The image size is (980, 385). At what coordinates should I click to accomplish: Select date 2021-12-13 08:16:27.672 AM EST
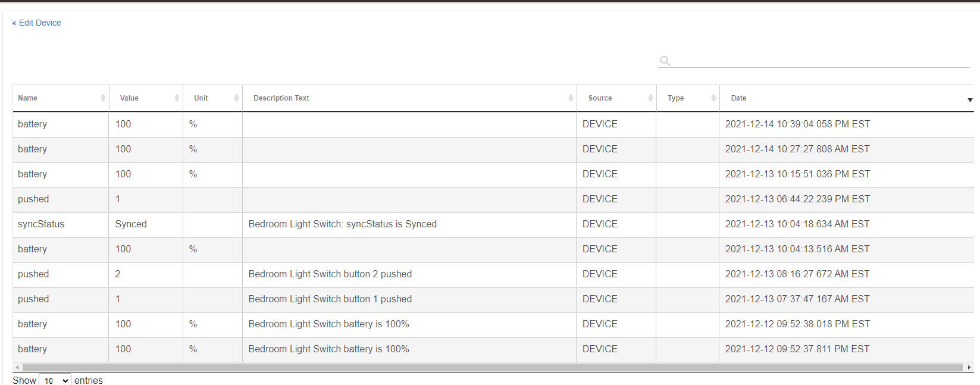click(x=797, y=274)
